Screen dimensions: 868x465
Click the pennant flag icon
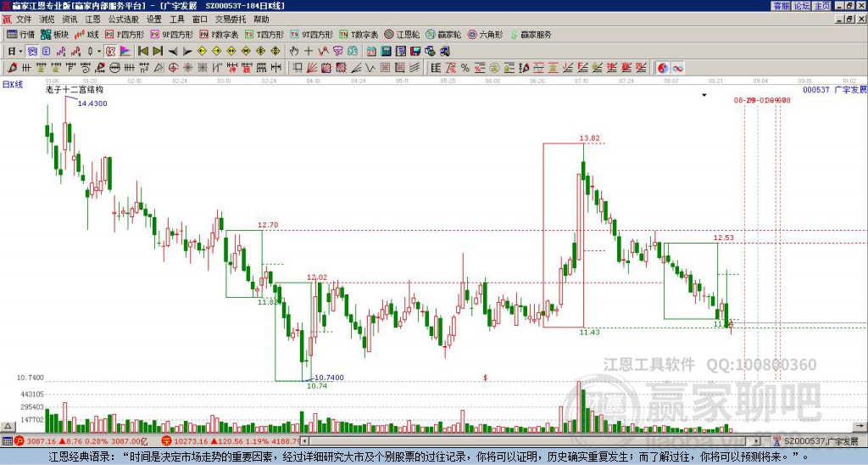click(125, 52)
